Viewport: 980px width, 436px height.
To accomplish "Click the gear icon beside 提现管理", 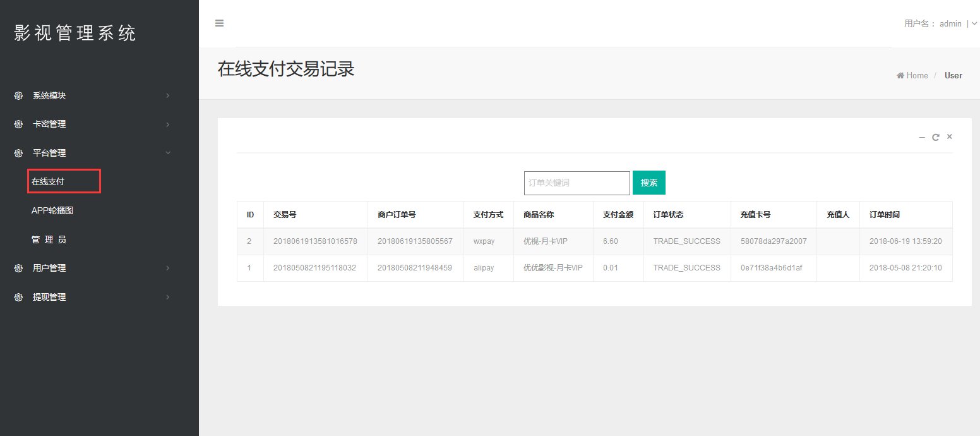I will click(18, 297).
